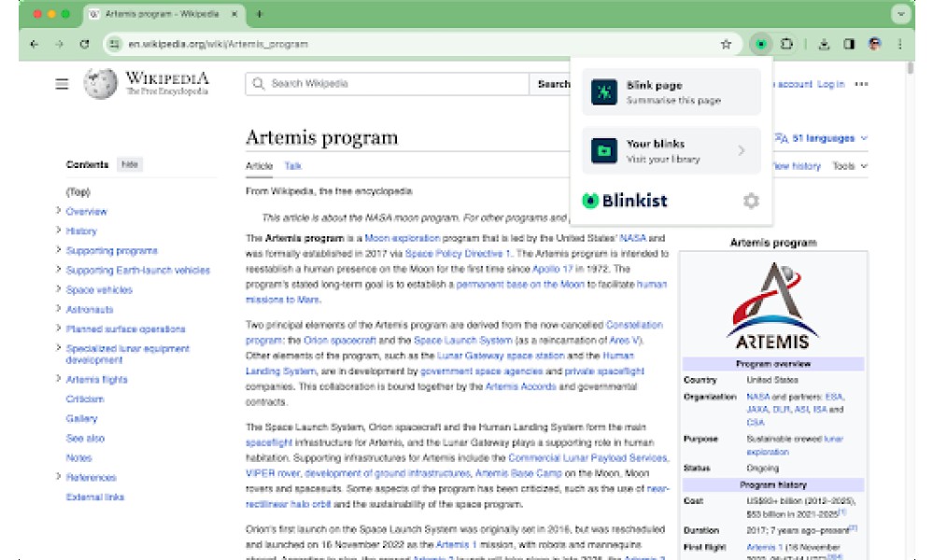Open the Space Launch System link
This screenshot has width=934, height=560.
pyautogui.click(x=463, y=341)
